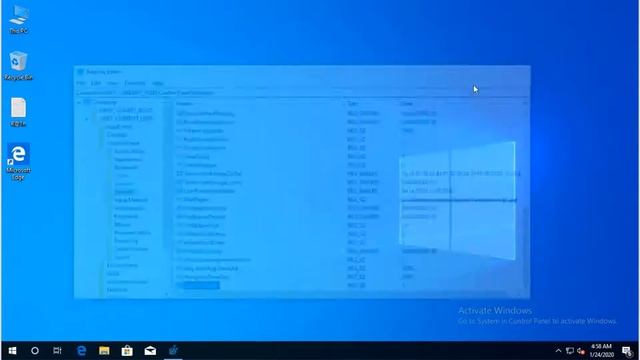This screenshot has width=640, height=360.
Task: Select HKEY_CURRENT_USER key in tree
Action: (126, 118)
